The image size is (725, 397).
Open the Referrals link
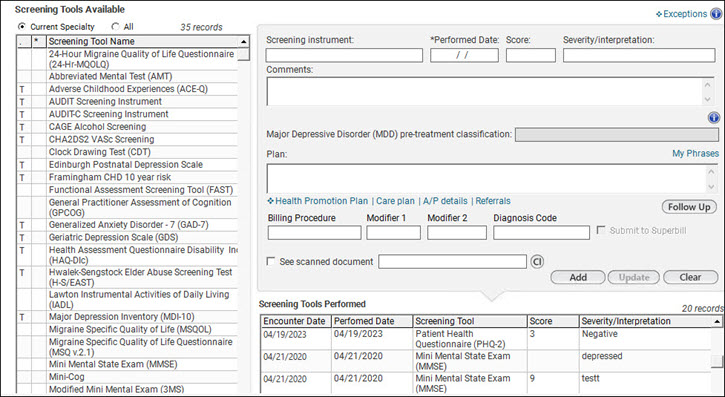pos(493,201)
